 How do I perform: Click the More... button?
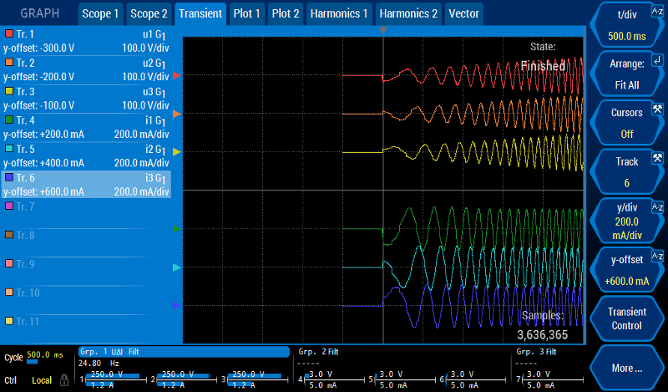click(627, 368)
